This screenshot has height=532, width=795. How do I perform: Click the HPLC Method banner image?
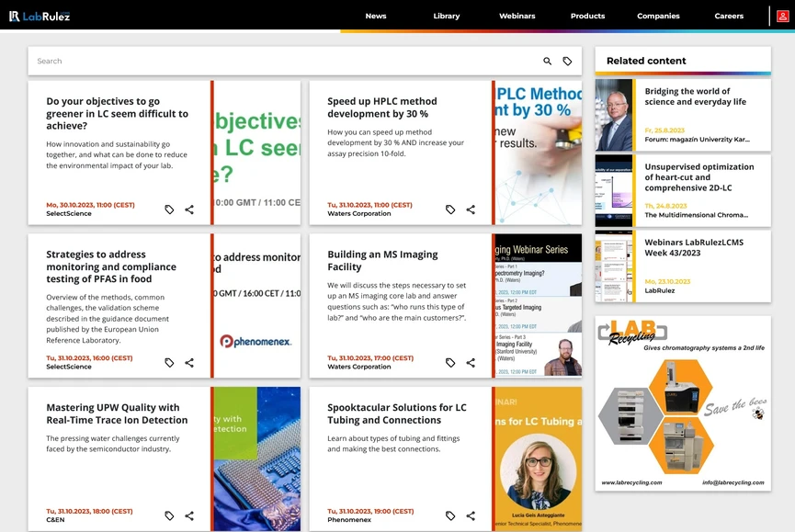tap(539, 153)
